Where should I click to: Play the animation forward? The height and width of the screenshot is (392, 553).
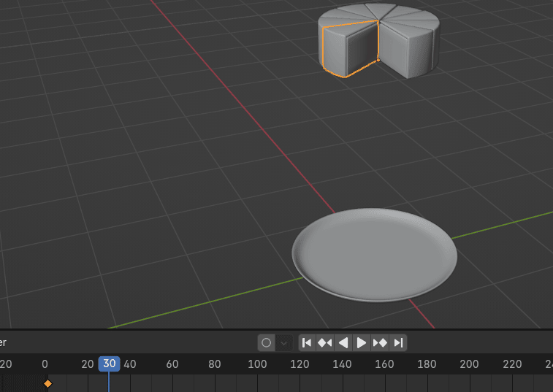[362, 342]
